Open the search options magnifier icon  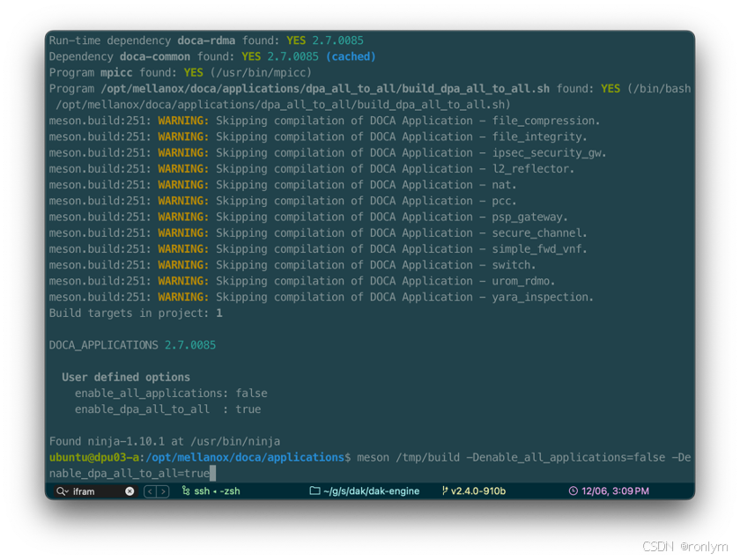tap(62, 491)
